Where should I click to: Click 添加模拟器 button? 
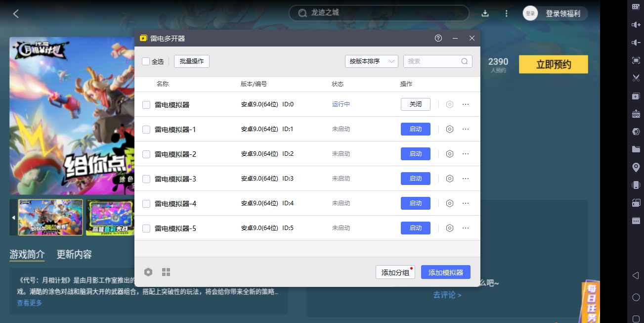tap(446, 273)
